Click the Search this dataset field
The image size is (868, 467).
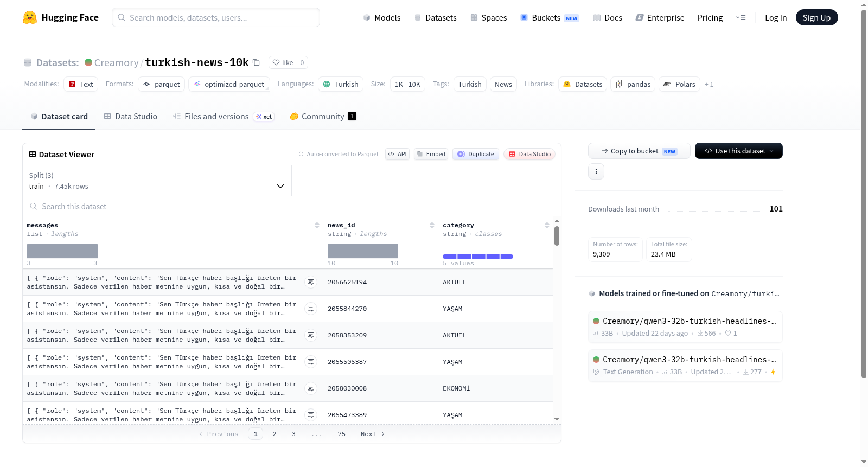click(292, 207)
